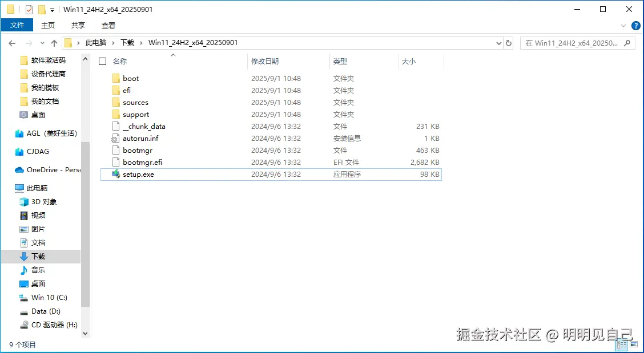
Task: Click navigation pane scroll up arrow
Action: click(x=85, y=59)
